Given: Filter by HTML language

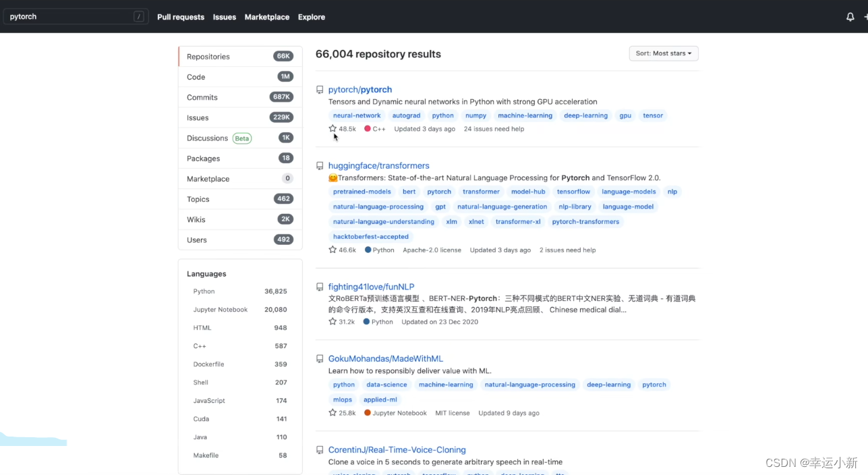Looking at the screenshot, I should [x=240, y=328].
